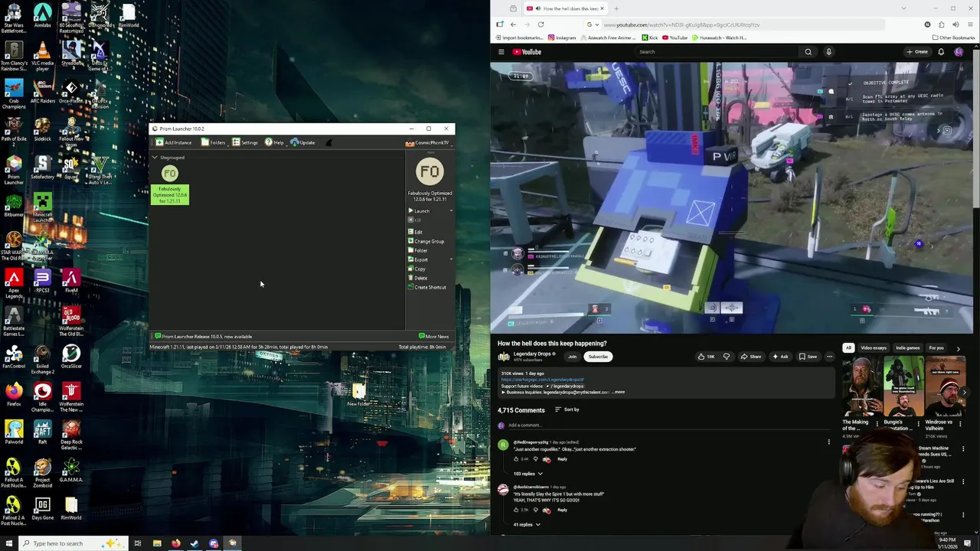The height and width of the screenshot is (551, 980).
Task: Click Add Instance in Prism Launcher toolbar
Action: pos(173,142)
